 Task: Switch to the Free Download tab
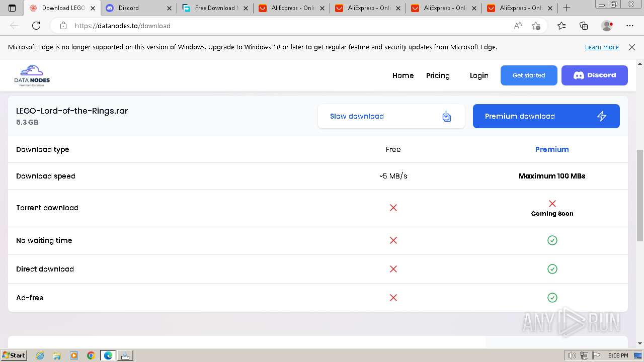[215, 8]
